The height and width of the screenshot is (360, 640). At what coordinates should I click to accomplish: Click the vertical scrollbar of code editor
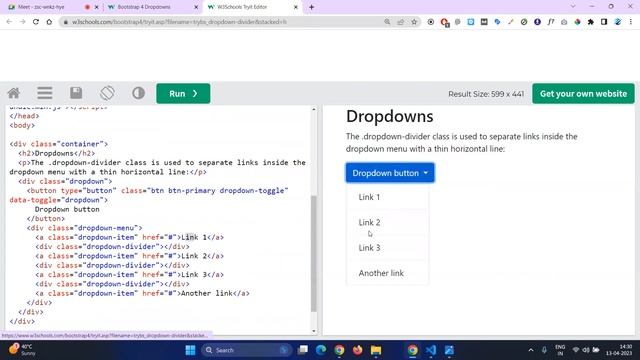(313, 253)
